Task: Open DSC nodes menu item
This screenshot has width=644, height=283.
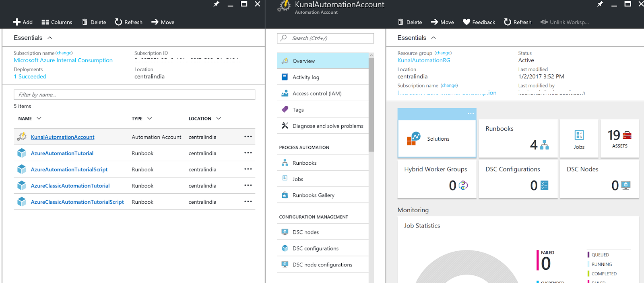Action: click(x=323, y=232)
